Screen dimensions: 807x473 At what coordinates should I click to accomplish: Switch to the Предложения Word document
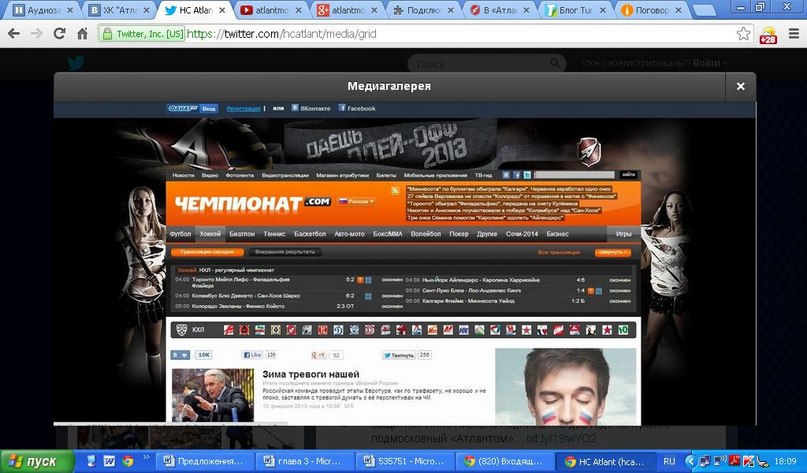tap(204, 461)
